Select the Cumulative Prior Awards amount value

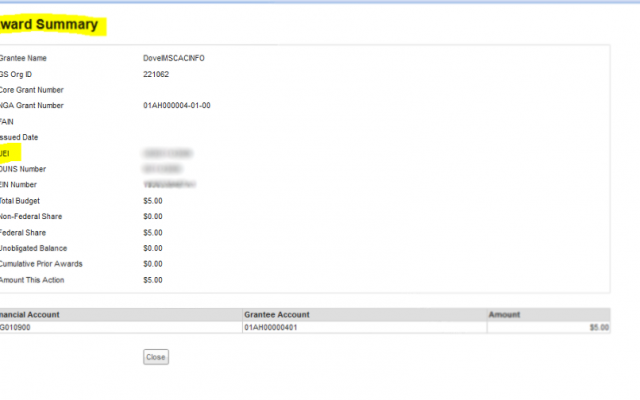[153, 264]
